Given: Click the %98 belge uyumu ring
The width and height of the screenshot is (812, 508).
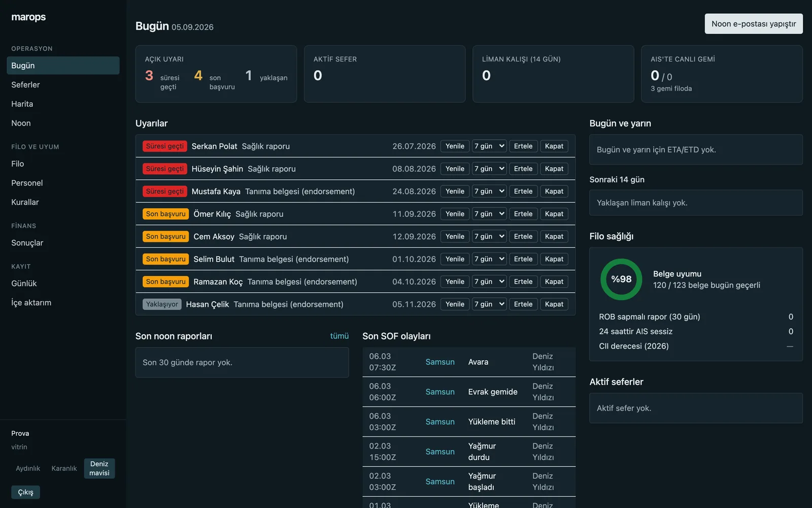Looking at the screenshot, I should click(621, 279).
